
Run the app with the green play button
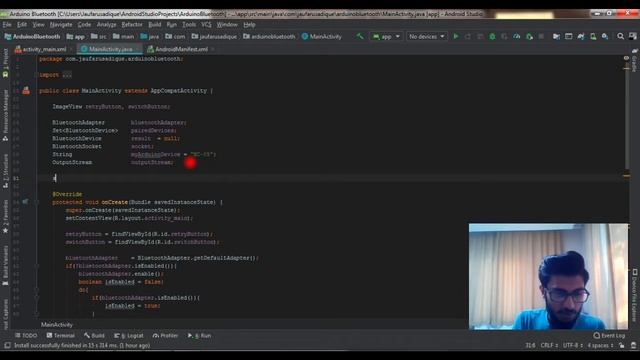pyautogui.click(x=456, y=36)
